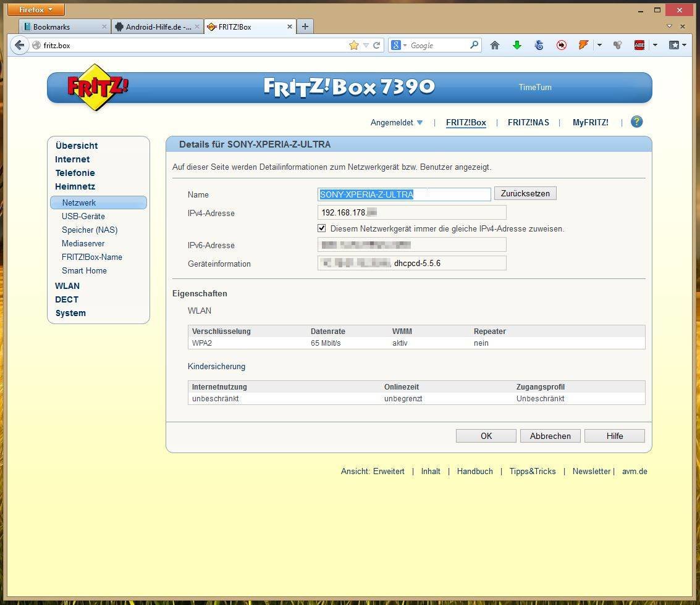
Task: Expand dropdown next to ABP icon
Action: click(x=655, y=45)
